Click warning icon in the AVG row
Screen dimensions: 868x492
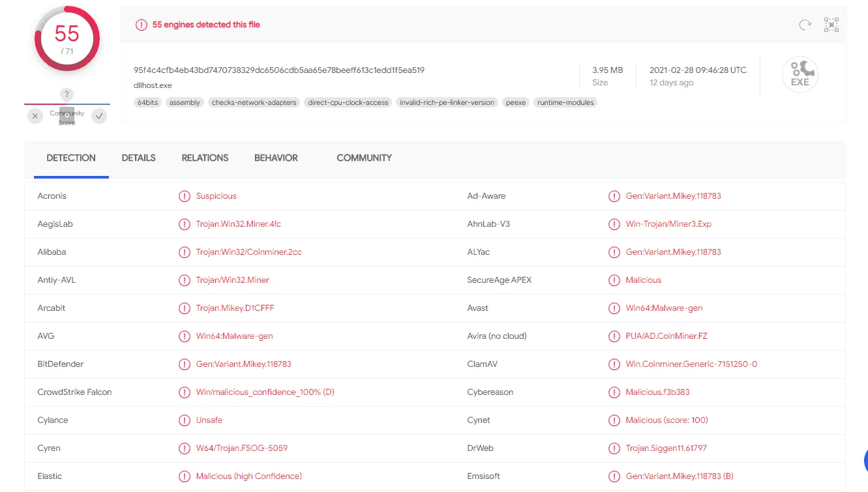click(185, 336)
